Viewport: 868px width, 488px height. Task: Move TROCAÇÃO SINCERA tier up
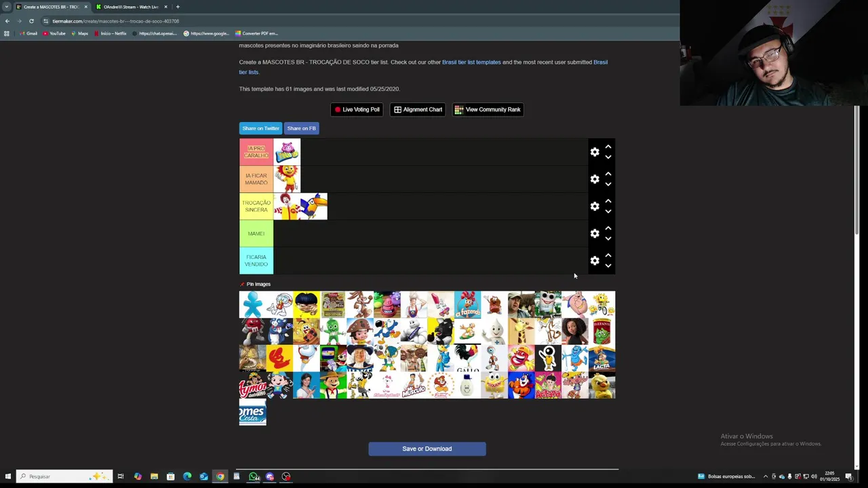pyautogui.click(x=608, y=201)
